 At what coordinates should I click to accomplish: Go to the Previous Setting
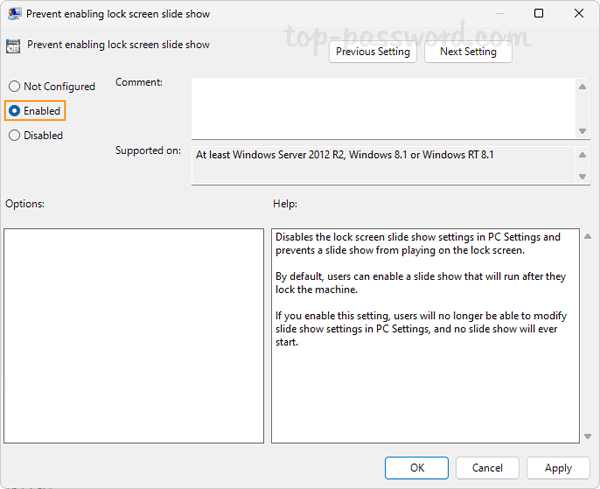click(373, 52)
